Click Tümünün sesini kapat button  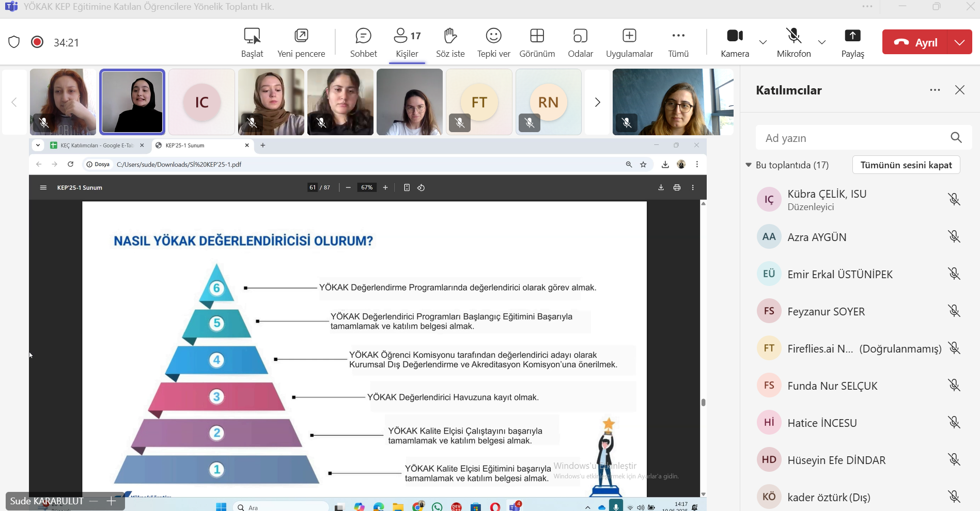coord(906,165)
